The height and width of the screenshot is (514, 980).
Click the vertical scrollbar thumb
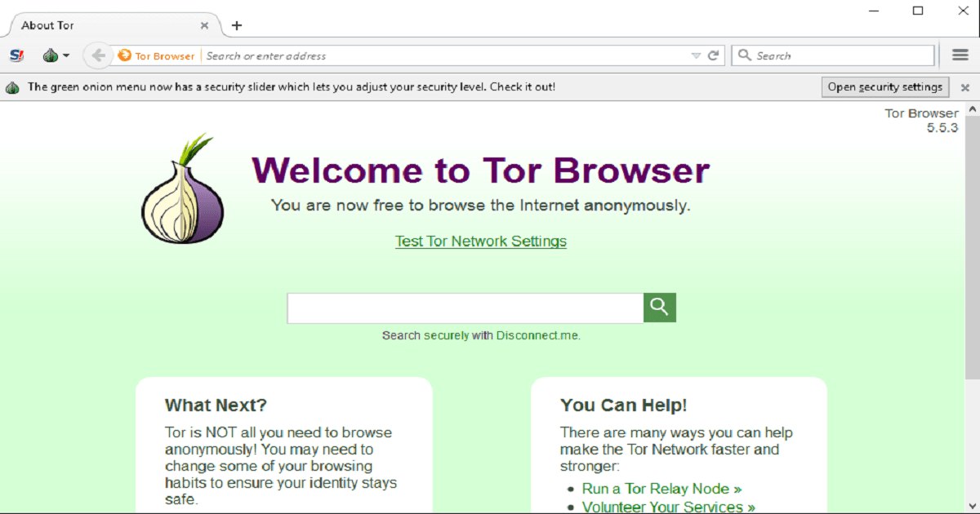click(972, 247)
